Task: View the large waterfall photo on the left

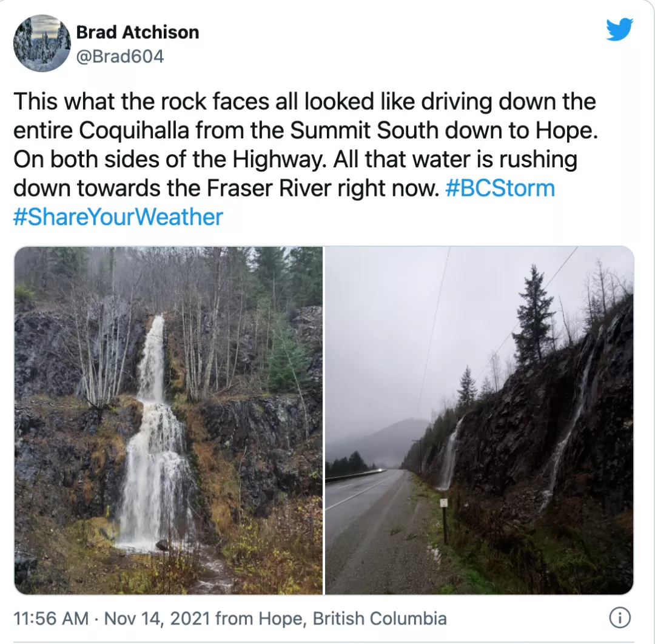Action: (x=169, y=420)
